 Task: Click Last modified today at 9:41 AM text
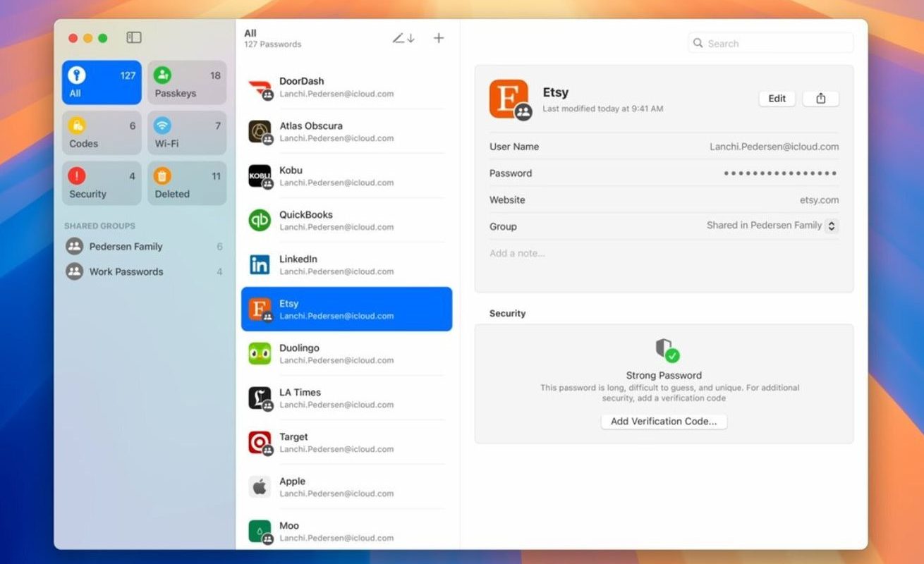(603, 109)
